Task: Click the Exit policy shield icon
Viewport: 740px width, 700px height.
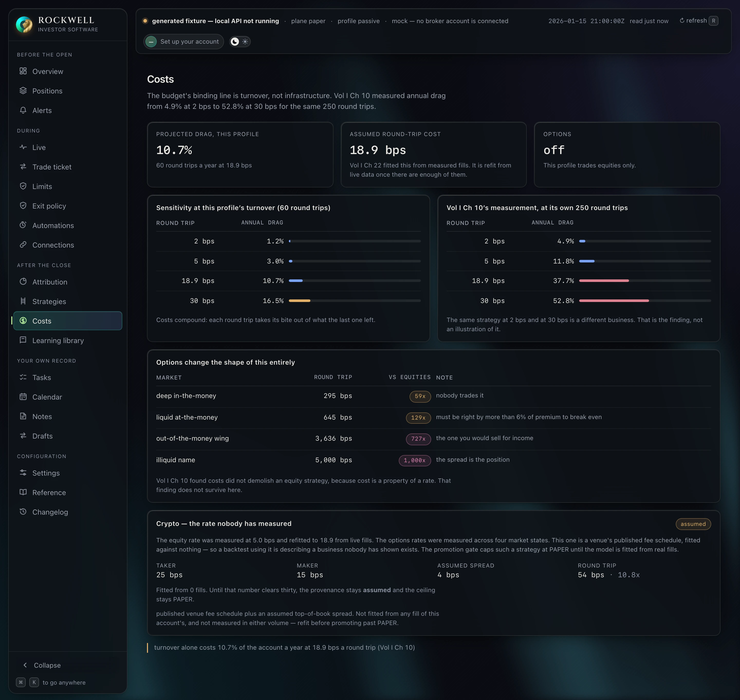Action: 23,206
